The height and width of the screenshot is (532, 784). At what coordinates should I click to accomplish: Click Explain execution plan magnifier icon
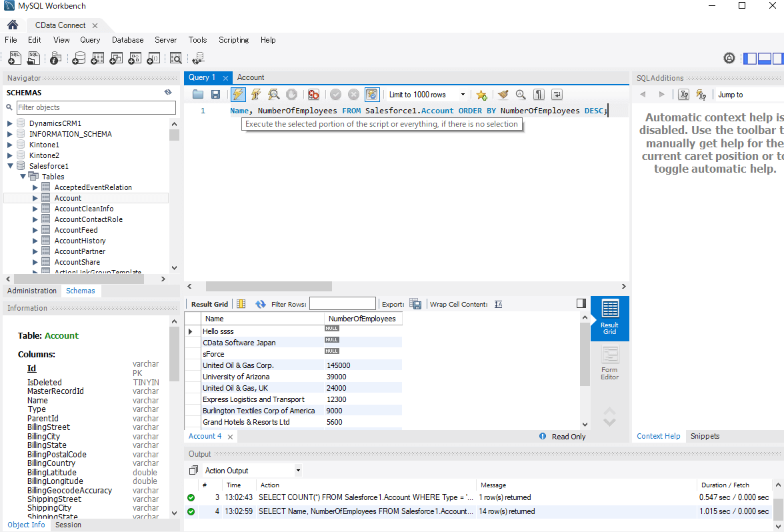[x=273, y=95]
